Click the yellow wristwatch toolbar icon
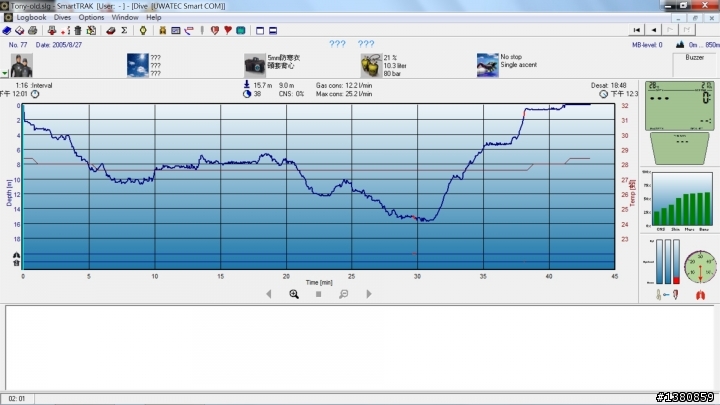720x405 pixels. [143, 31]
